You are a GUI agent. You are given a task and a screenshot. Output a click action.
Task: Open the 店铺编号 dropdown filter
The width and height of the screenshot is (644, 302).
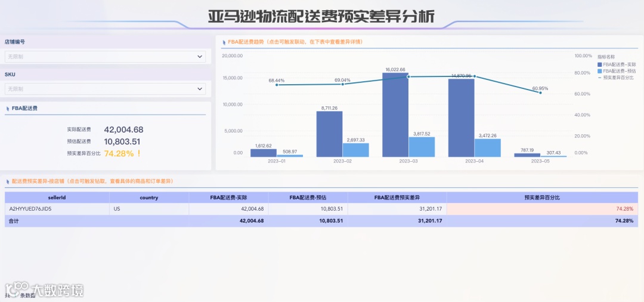105,57
